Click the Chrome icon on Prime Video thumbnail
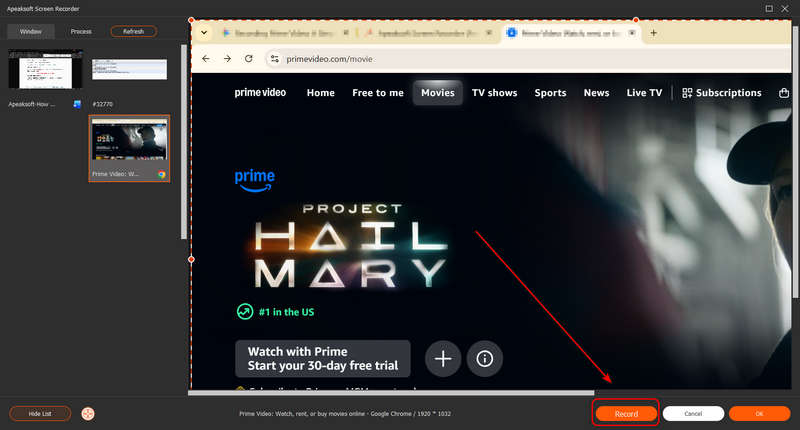 tap(162, 174)
